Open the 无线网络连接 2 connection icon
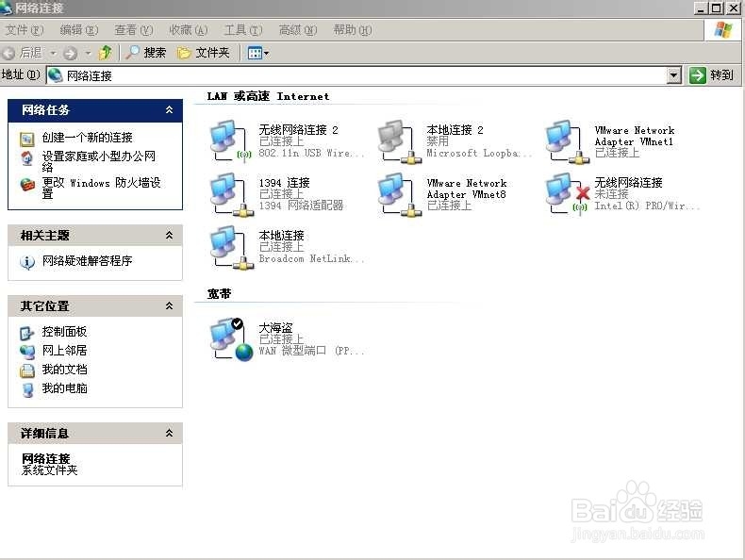The width and height of the screenshot is (745, 560). (x=231, y=141)
